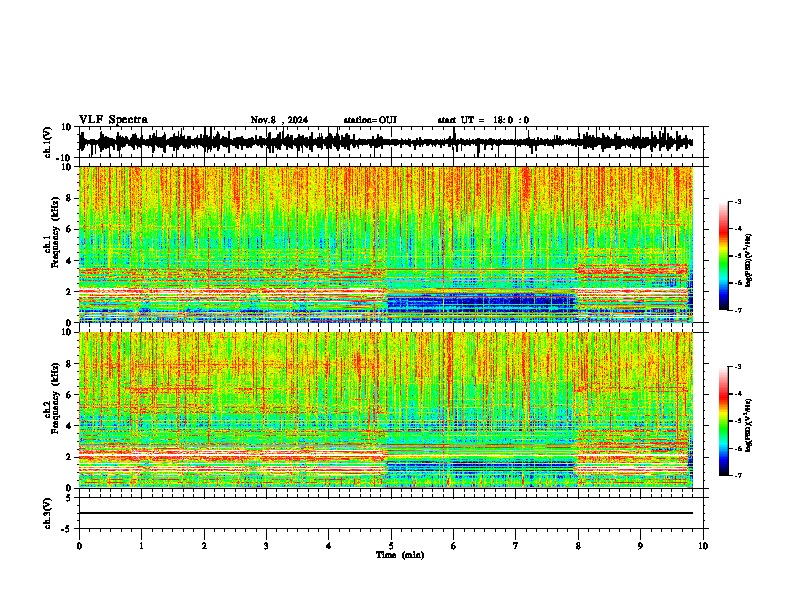The image size is (792, 612).
Task: Click the 3 minute tick label
Action: coord(266,546)
